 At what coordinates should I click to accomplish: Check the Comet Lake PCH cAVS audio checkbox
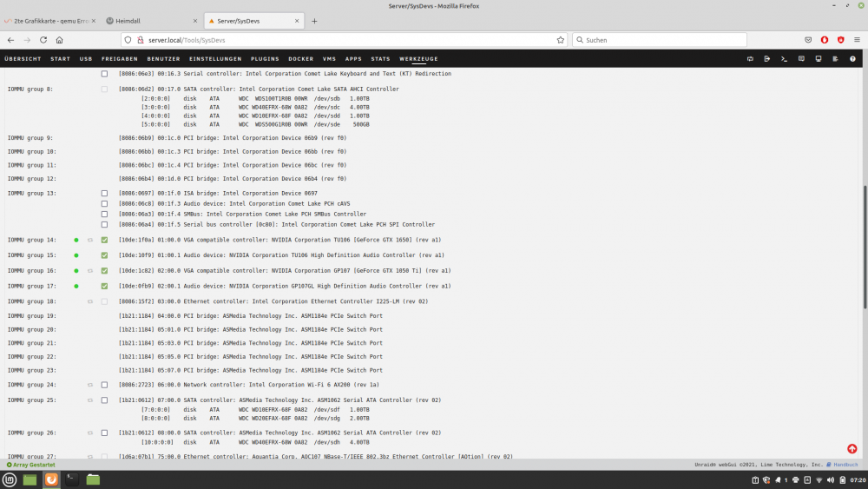pos(104,204)
